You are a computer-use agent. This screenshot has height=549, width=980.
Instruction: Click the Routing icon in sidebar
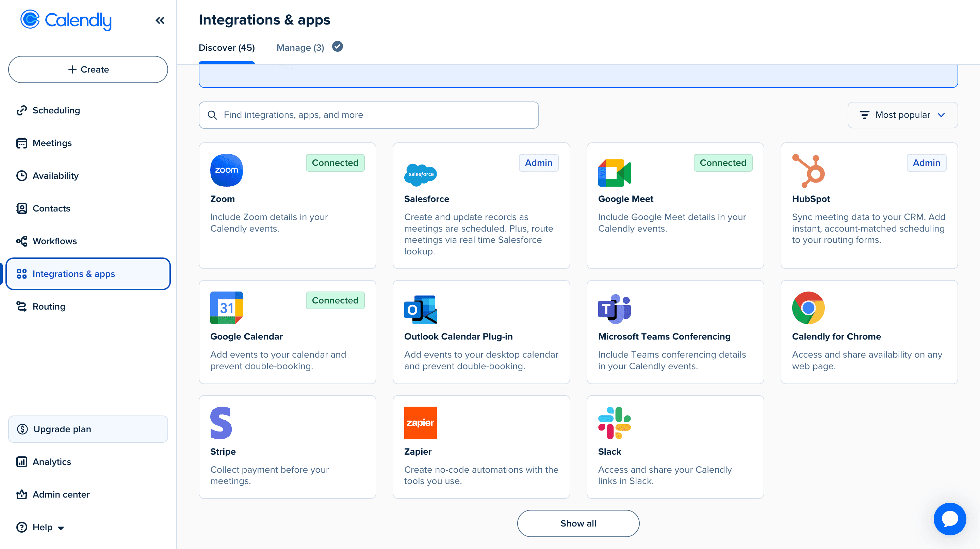pos(22,307)
